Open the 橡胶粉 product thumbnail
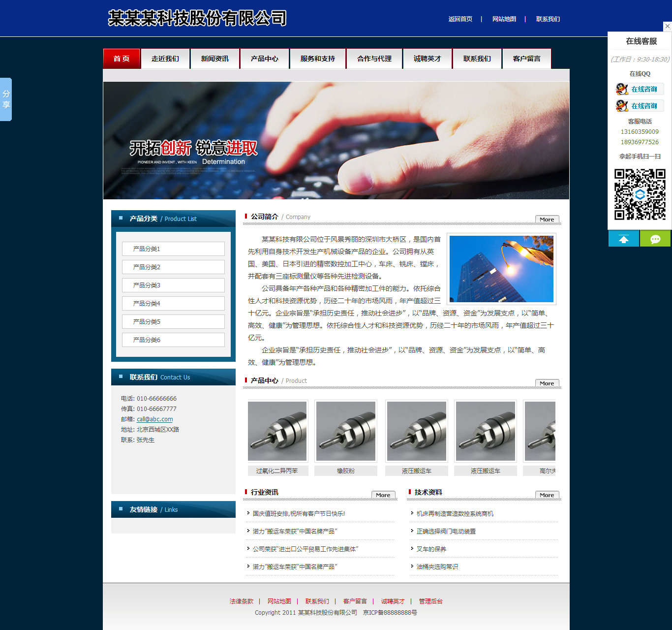The width and height of the screenshot is (672, 630). pyautogui.click(x=345, y=431)
